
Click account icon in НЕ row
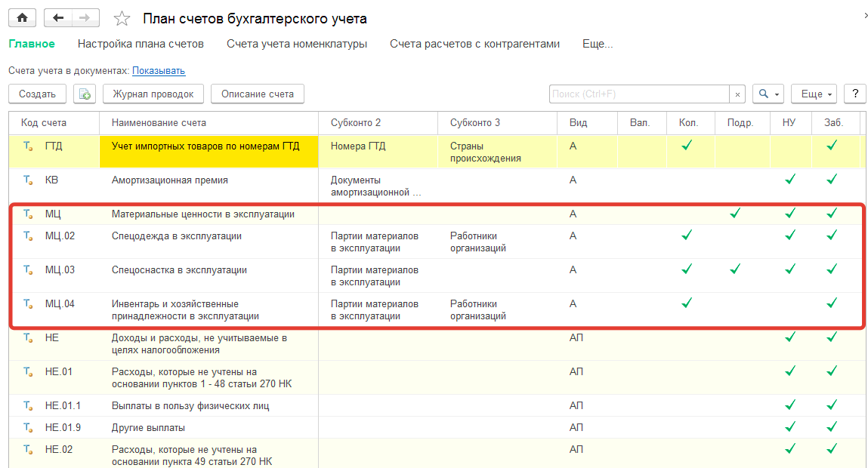pos(28,337)
